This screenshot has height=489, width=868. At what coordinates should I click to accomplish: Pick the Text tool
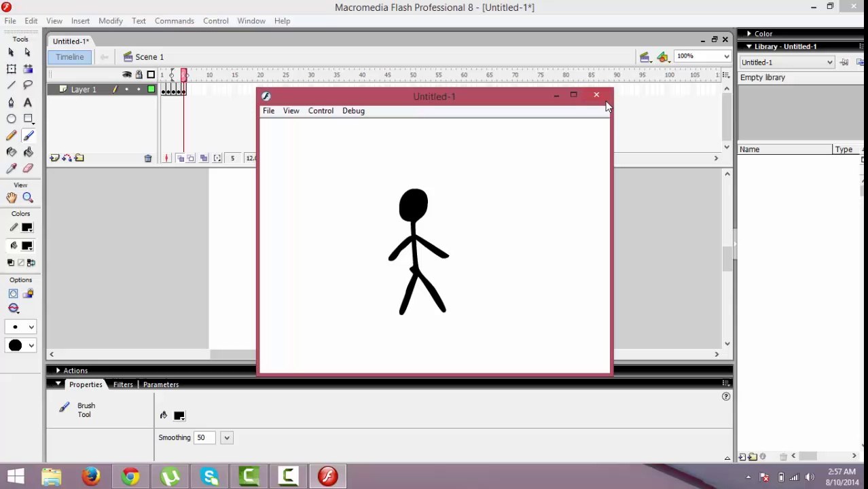[x=28, y=103]
